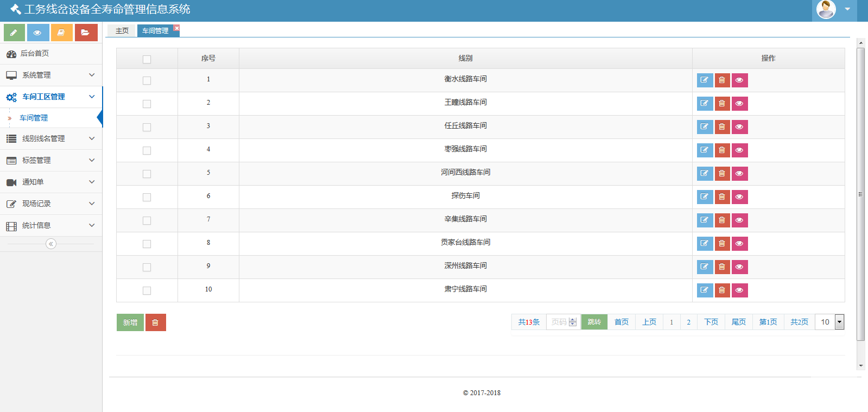
Task: Check the select-all checkbox in table header
Action: coord(147,59)
